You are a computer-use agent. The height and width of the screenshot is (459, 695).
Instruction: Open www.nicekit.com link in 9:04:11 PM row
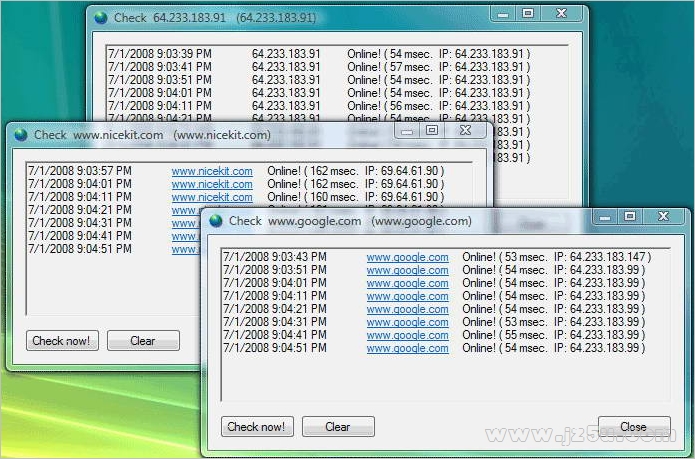pyautogui.click(x=212, y=197)
